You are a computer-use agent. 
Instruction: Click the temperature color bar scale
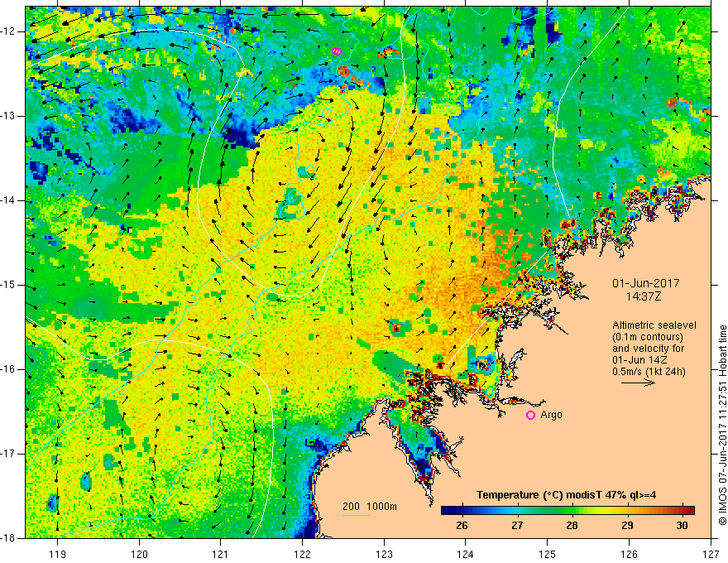coord(568,511)
